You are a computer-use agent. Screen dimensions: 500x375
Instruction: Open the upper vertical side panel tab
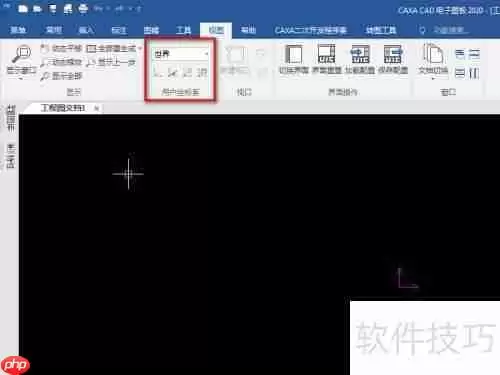[x=11, y=118]
